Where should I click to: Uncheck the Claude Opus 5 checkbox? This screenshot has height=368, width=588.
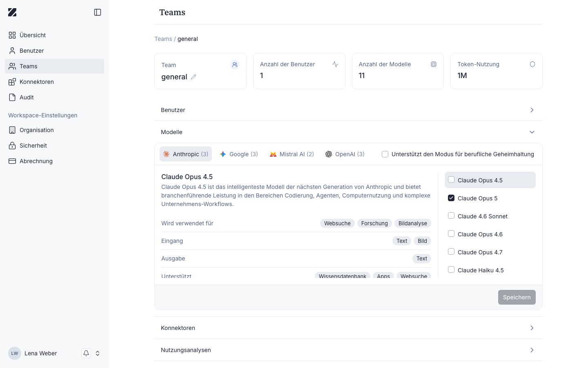pyautogui.click(x=451, y=198)
